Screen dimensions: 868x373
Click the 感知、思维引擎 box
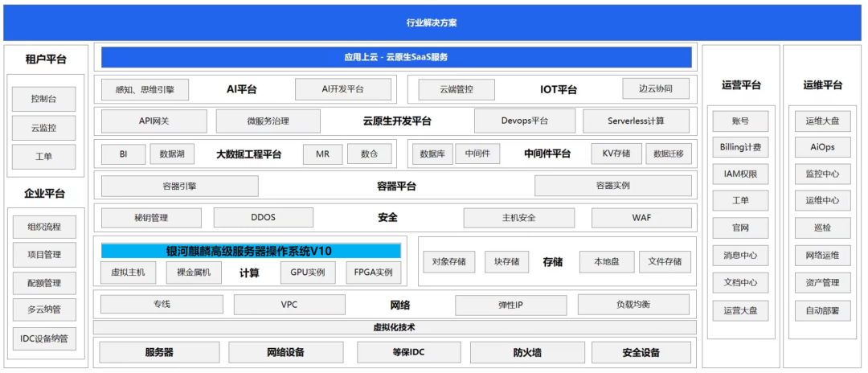pos(145,89)
